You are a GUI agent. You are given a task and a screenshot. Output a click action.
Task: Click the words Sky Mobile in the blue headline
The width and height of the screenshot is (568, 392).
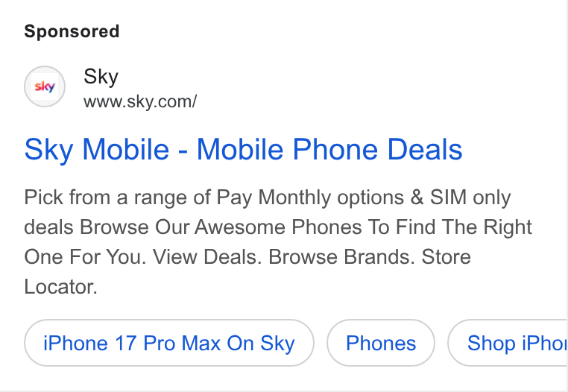click(97, 149)
